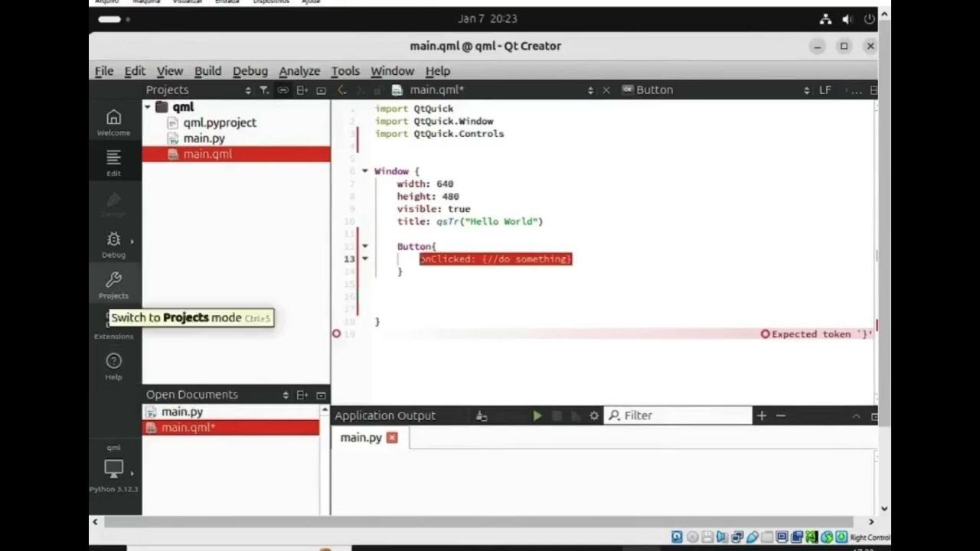Close the Open Documents panel view
The image size is (980, 551).
pyautogui.click(x=321, y=395)
